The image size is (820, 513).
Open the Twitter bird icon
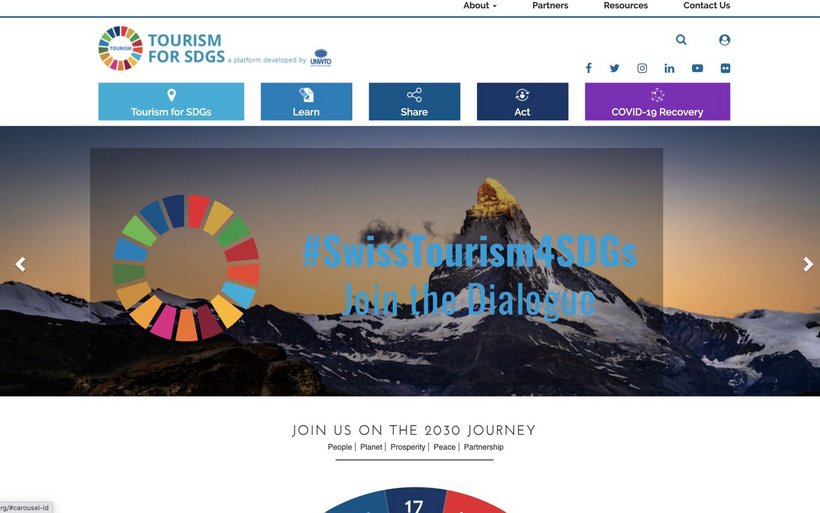click(x=614, y=68)
